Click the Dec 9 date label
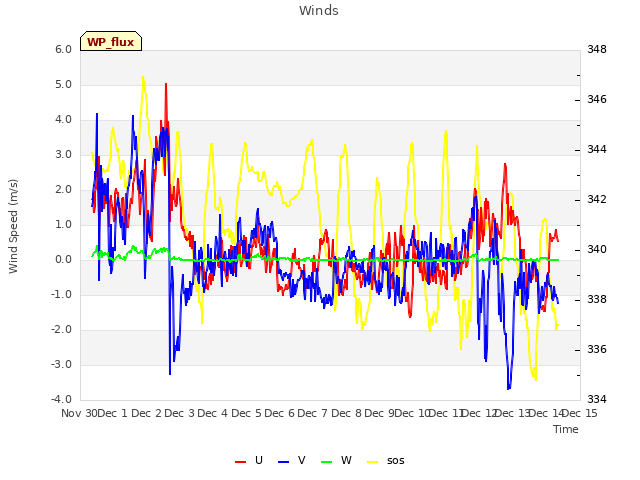640x480 pixels. (x=380, y=413)
